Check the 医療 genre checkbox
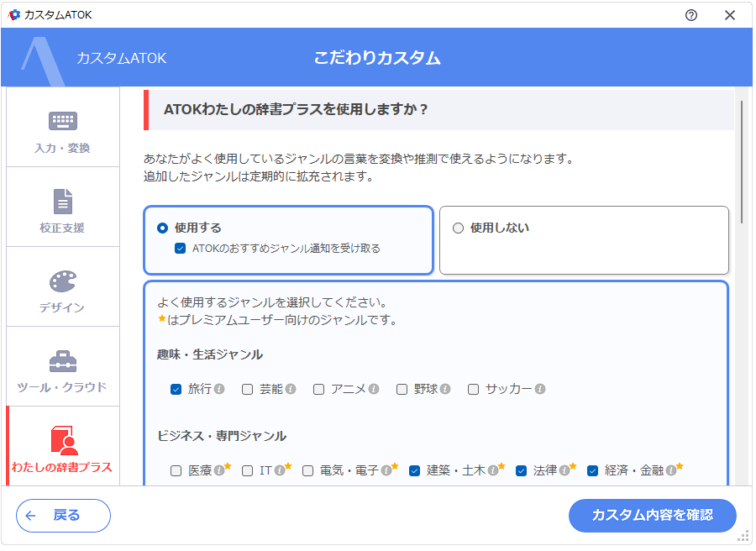The height and width of the screenshot is (551, 756). 176,470
